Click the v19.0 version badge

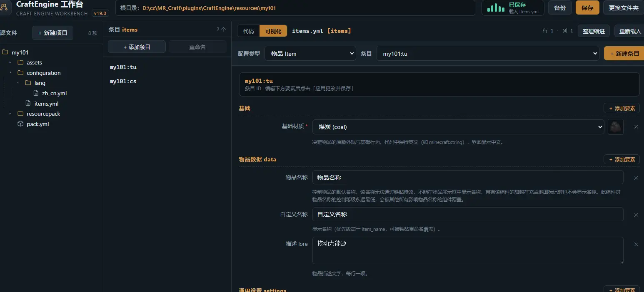100,13
